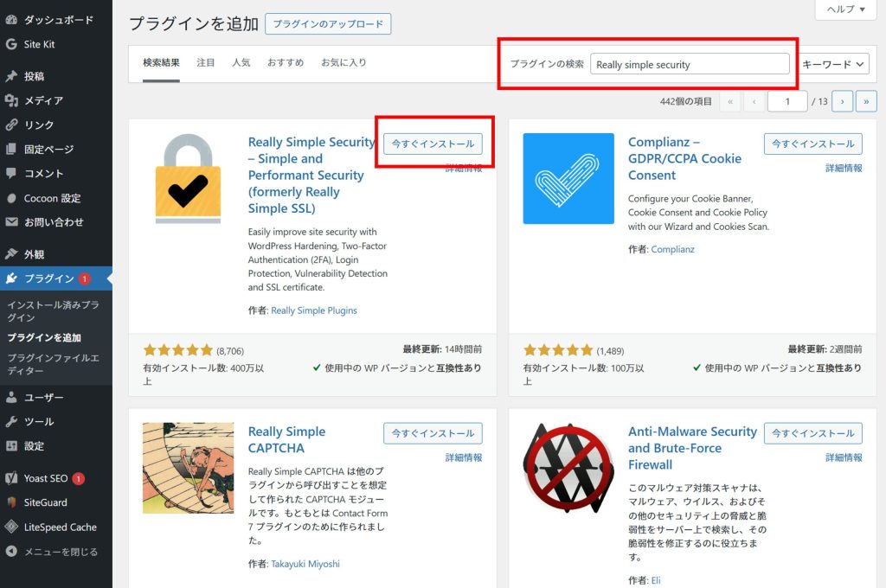
Task: Click the paintbrush icon for 外観
Action: pos(11,254)
